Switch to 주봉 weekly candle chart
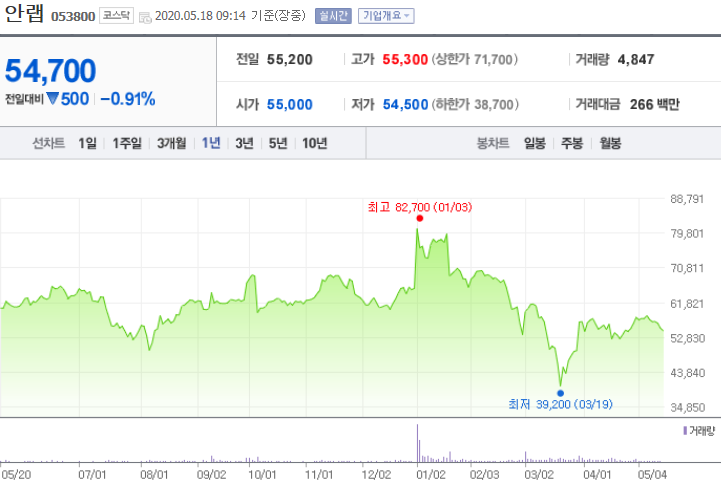721x494 pixels. (x=572, y=144)
